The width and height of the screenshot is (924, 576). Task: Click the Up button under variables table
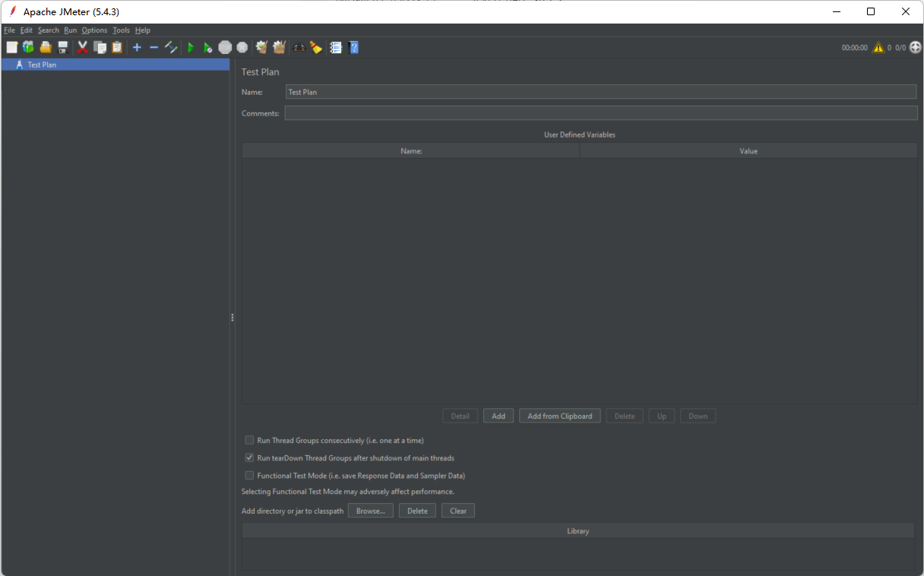[662, 416]
